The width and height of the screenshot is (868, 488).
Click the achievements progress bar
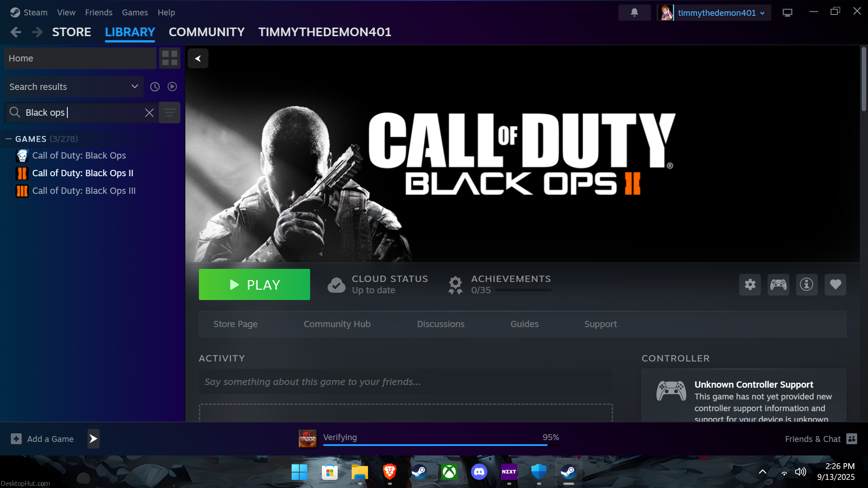pos(523,291)
